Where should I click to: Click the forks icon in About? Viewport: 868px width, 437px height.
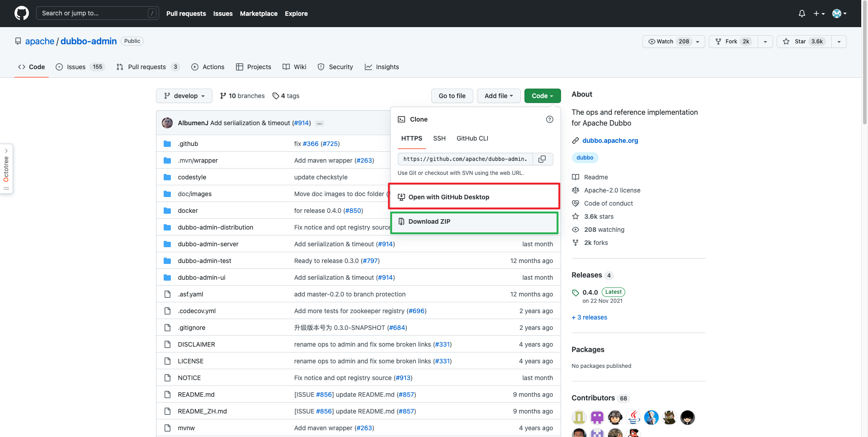pyautogui.click(x=576, y=243)
